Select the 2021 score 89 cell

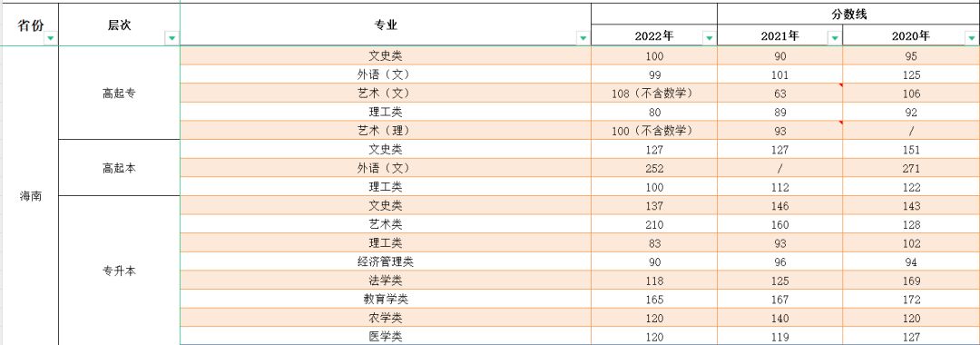pyautogui.click(x=780, y=112)
